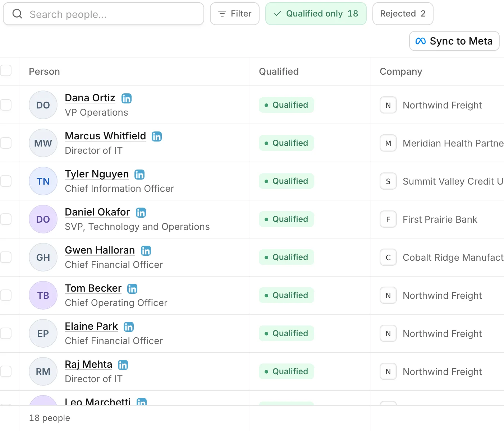This screenshot has width=504, height=431.
Task: Click the search magnifier icon
Action: 17,14
